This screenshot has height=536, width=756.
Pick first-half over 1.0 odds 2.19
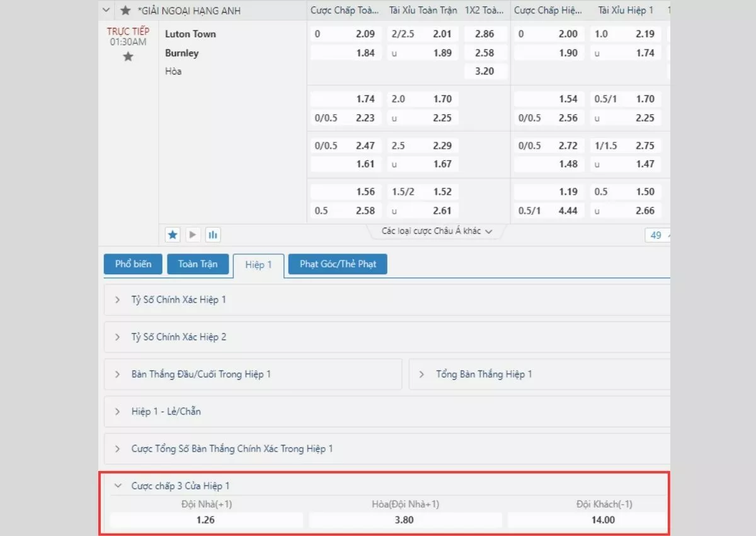(626, 34)
